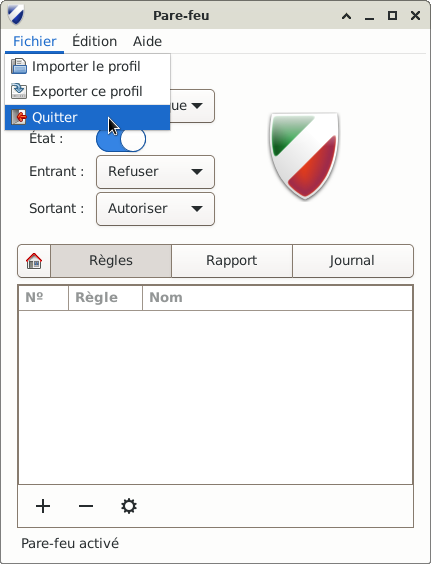The height and width of the screenshot is (564, 431).
Task: Click the large tricolor shield logo
Action: [x=304, y=155]
